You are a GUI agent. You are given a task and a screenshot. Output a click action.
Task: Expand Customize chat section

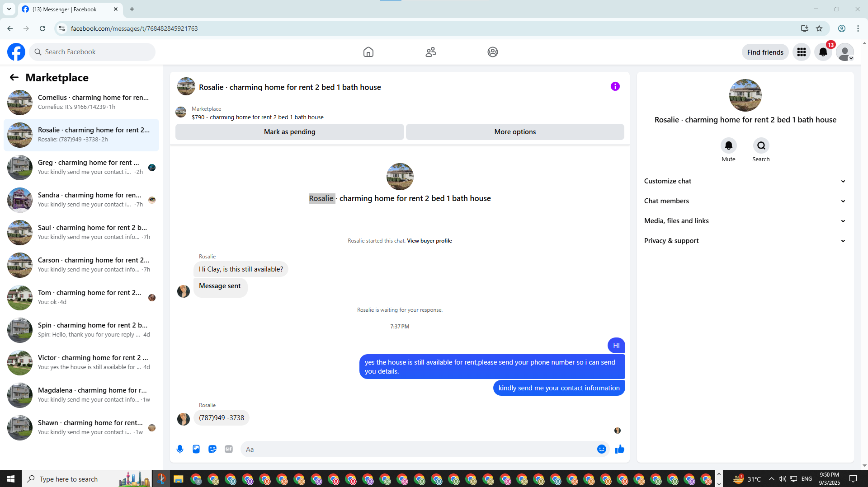[745, 181]
